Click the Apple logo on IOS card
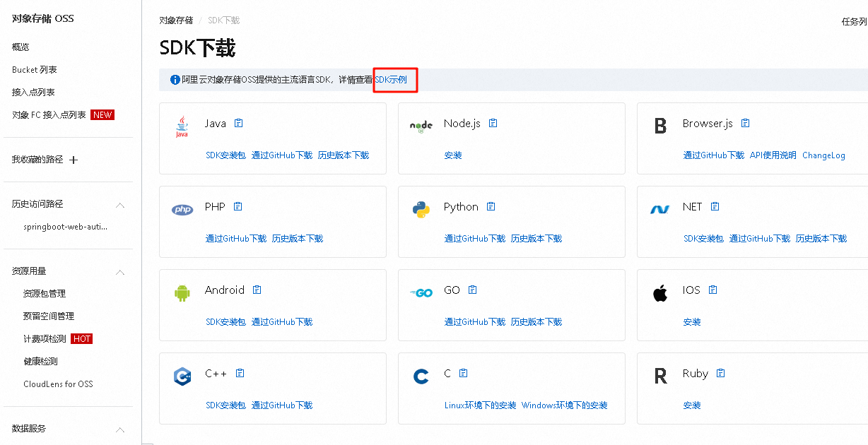The height and width of the screenshot is (445, 868). pos(660,292)
